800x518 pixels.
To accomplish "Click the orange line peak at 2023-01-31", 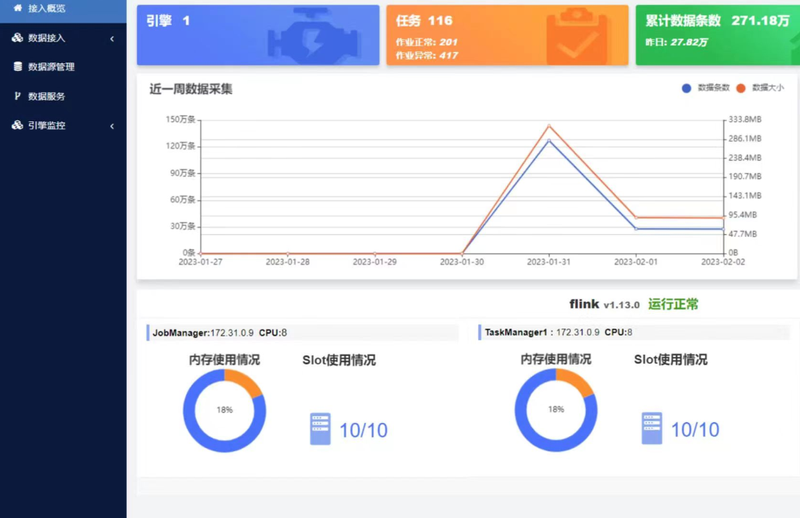I will click(549, 126).
